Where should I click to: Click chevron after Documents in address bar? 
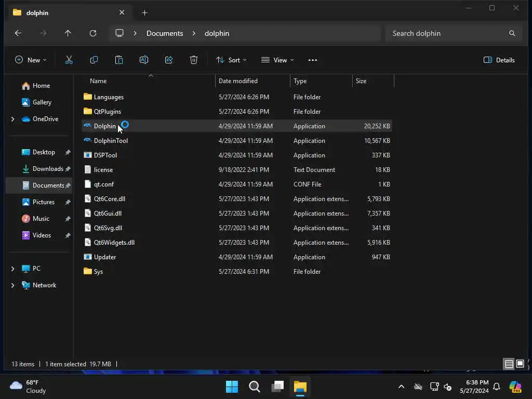tap(194, 33)
